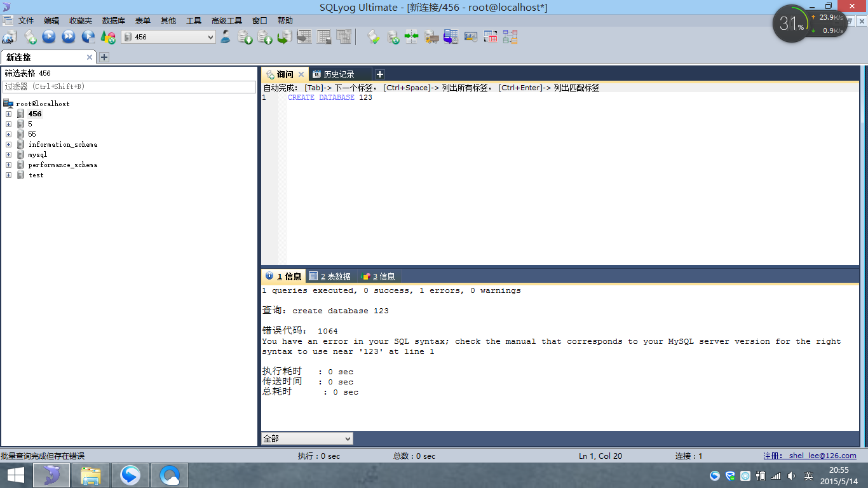Screen dimensions: 868x488
Task: Click the database synchronization icon
Action: pos(393,37)
